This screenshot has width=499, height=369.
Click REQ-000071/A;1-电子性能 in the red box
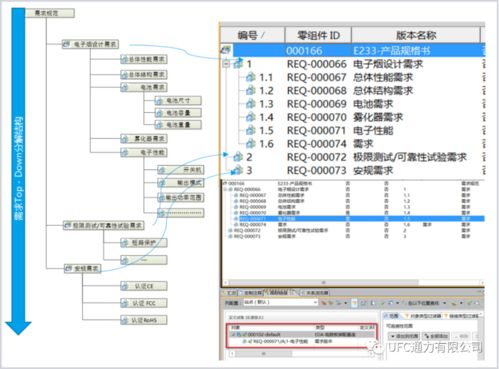[280, 341]
